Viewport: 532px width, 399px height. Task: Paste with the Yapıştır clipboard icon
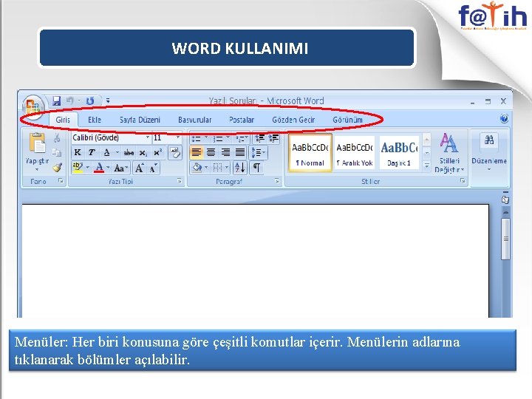[38, 143]
